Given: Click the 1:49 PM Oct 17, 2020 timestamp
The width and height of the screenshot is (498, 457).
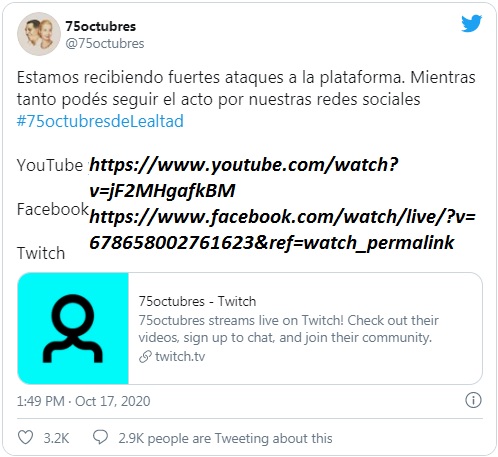Looking at the screenshot, I should pos(83,401).
